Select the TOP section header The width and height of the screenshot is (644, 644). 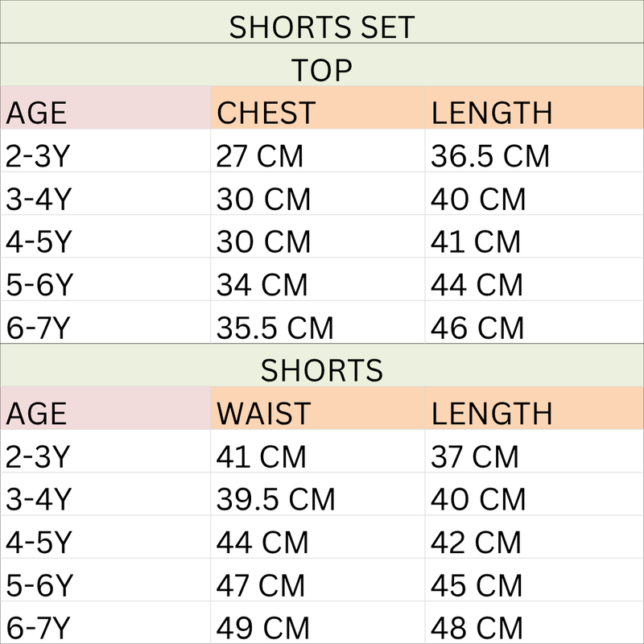(322, 64)
